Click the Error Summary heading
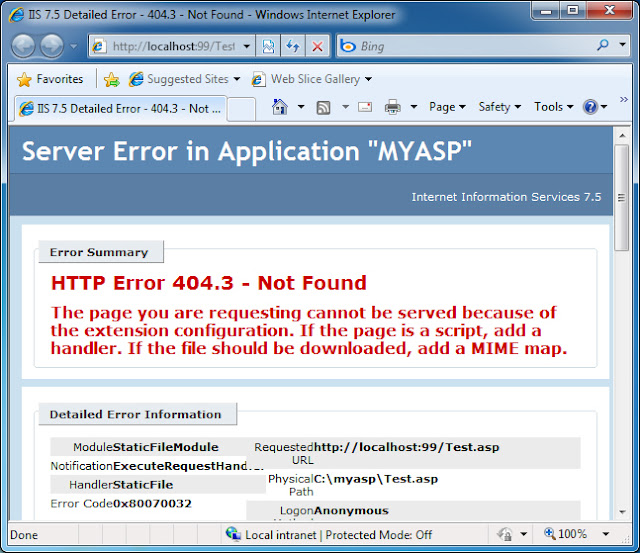 (99, 252)
